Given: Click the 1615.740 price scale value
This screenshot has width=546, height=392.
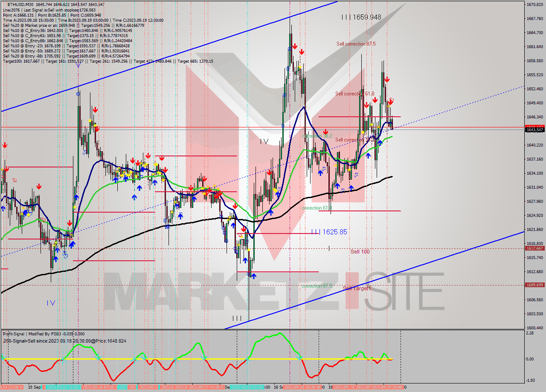Looking at the screenshot, I should (534, 257).
